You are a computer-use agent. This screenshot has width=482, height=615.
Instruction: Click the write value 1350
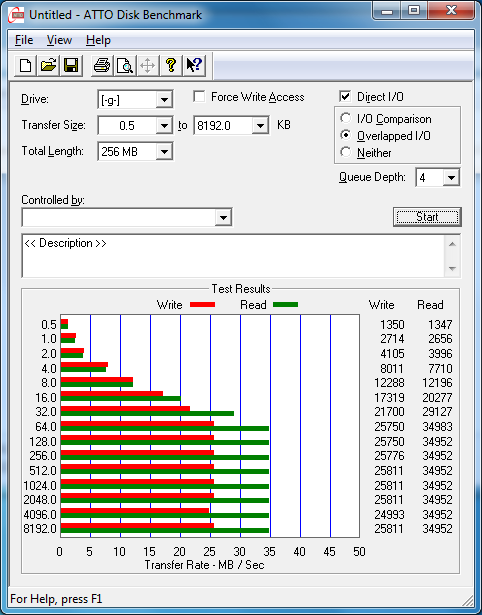(392, 325)
